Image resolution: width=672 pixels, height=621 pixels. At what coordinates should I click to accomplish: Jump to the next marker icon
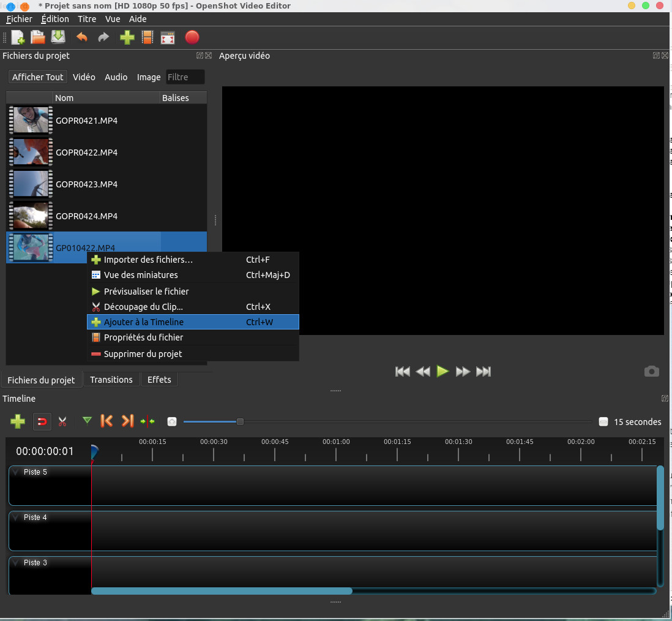pyautogui.click(x=127, y=421)
